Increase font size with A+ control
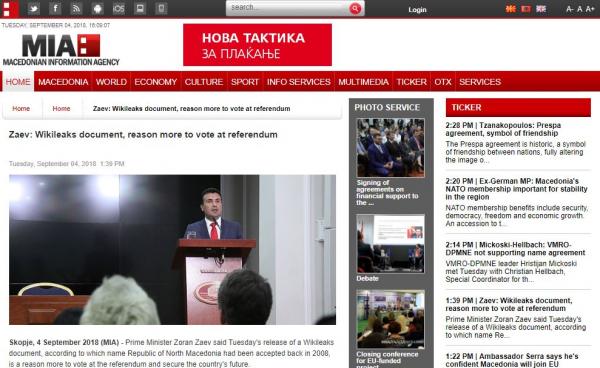The height and width of the screenshot is (368, 600). click(x=590, y=9)
